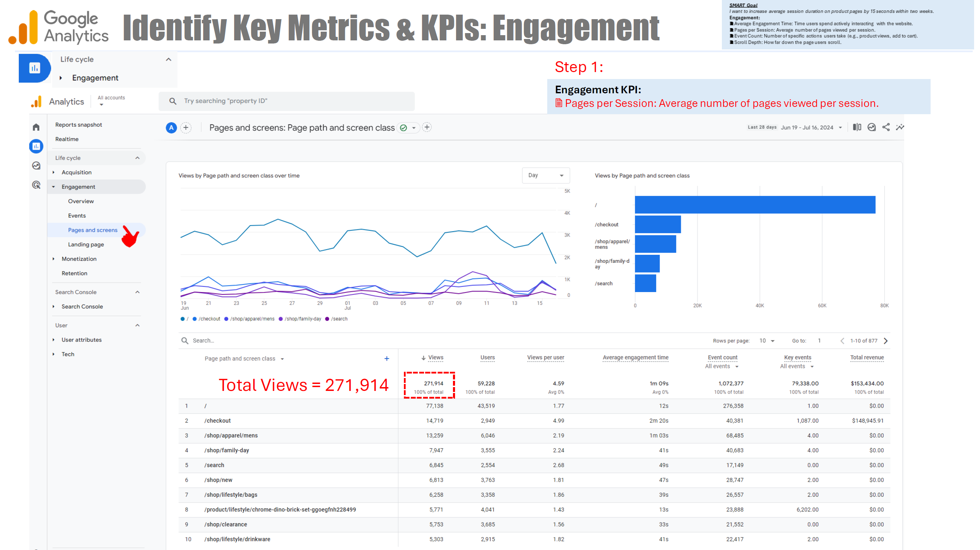This screenshot has height=550, width=980.
Task: Click the next page arrow in table pagination
Action: point(886,341)
